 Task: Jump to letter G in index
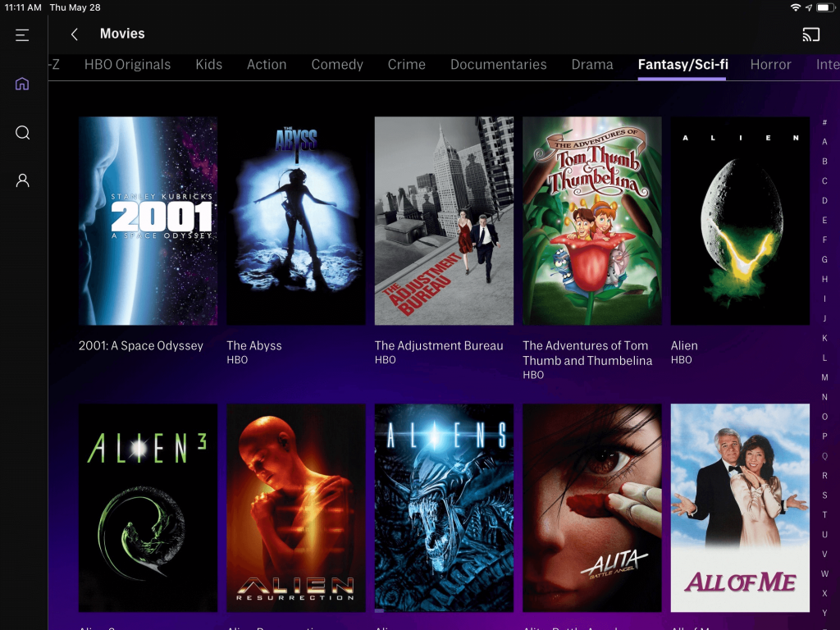[824, 260]
